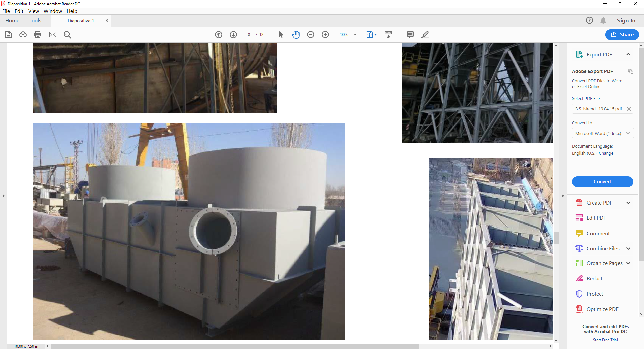Open the Organize Pages tool
This screenshot has height=349, width=644.
pos(604,263)
